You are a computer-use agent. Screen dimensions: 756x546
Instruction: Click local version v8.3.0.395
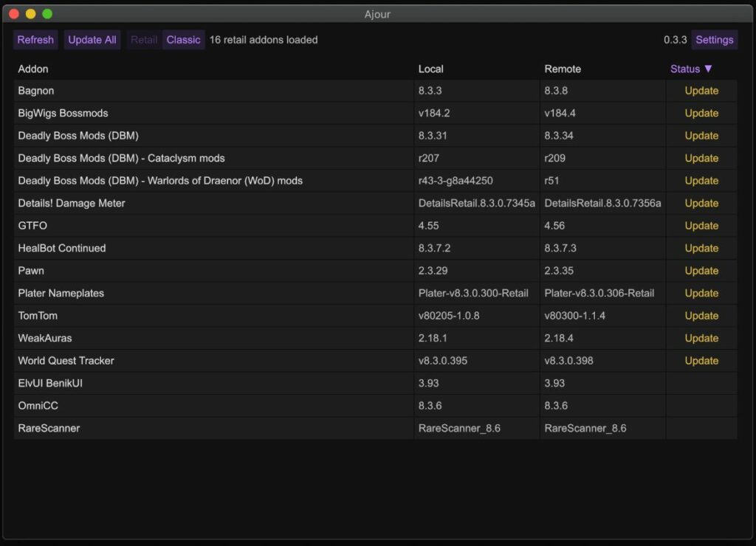point(443,361)
